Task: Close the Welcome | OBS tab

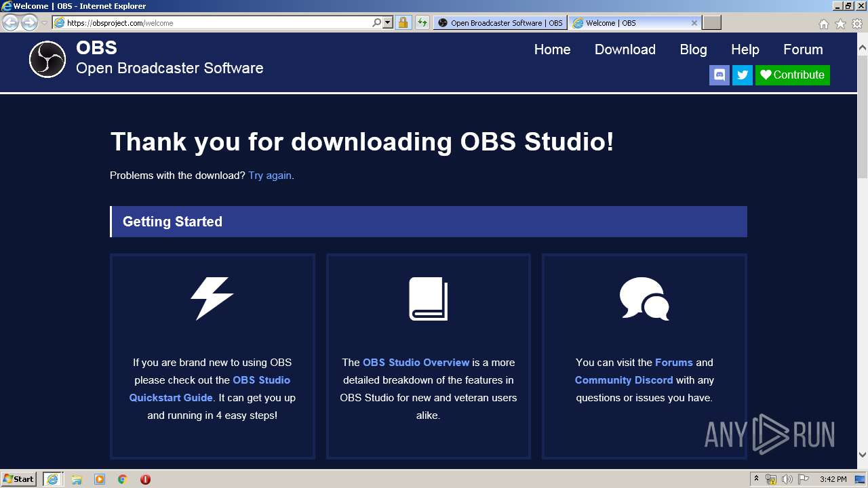Action: point(694,23)
